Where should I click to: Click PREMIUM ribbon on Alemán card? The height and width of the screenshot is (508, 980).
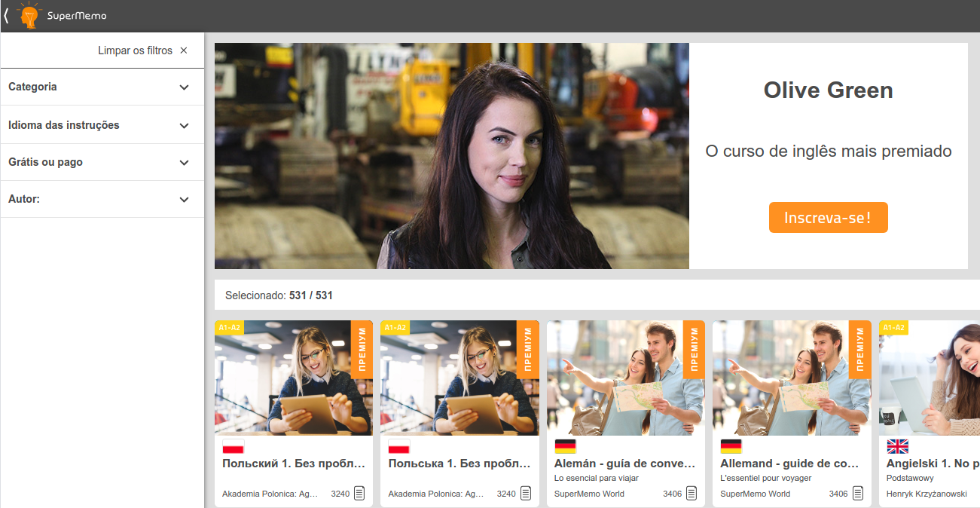(x=695, y=350)
